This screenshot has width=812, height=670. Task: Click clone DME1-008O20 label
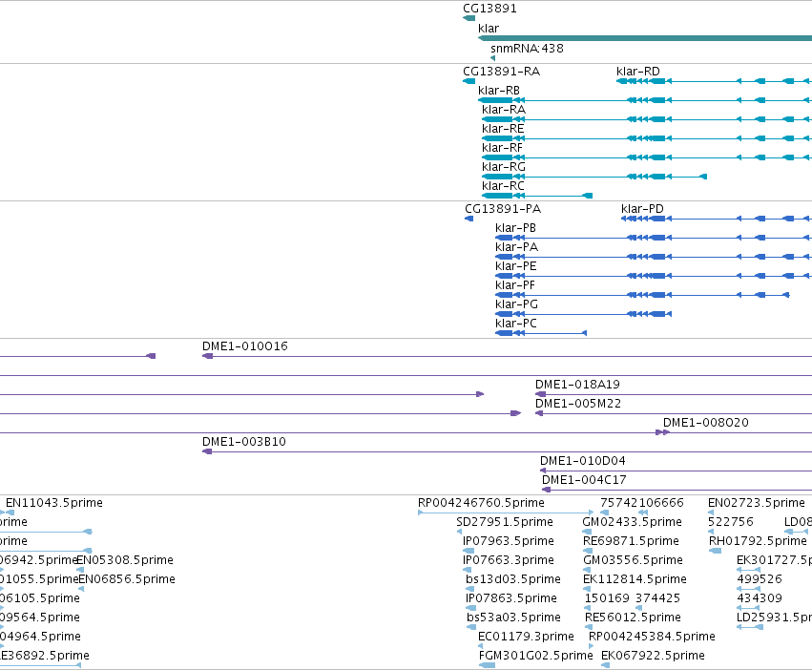click(706, 423)
